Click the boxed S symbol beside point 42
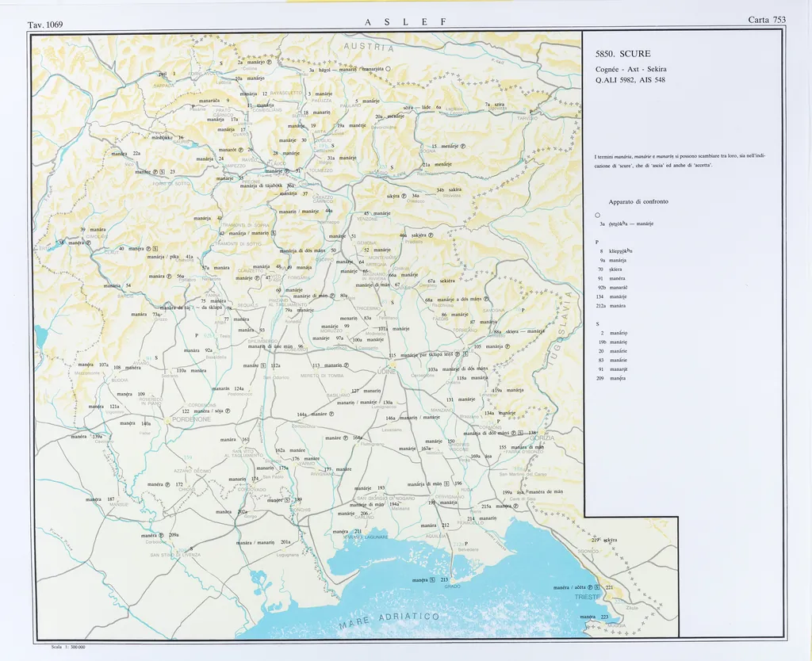The image size is (812, 661). tap(274, 234)
